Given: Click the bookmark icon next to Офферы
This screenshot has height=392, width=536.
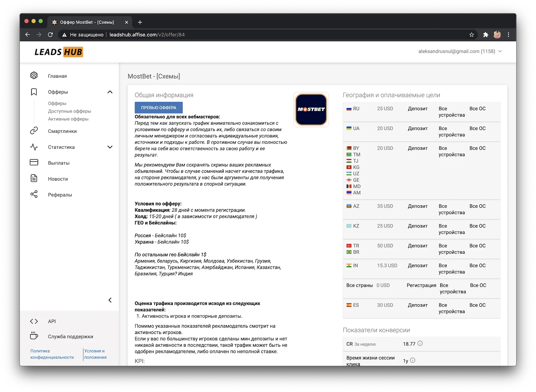Looking at the screenshot, I should (x=34, y=92).
